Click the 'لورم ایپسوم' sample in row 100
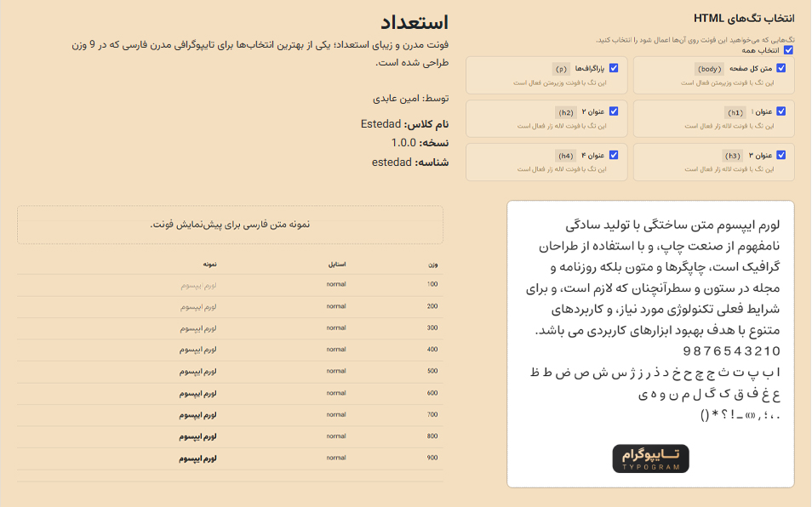This screenshot has height=507, width=812. pos(198,286)
